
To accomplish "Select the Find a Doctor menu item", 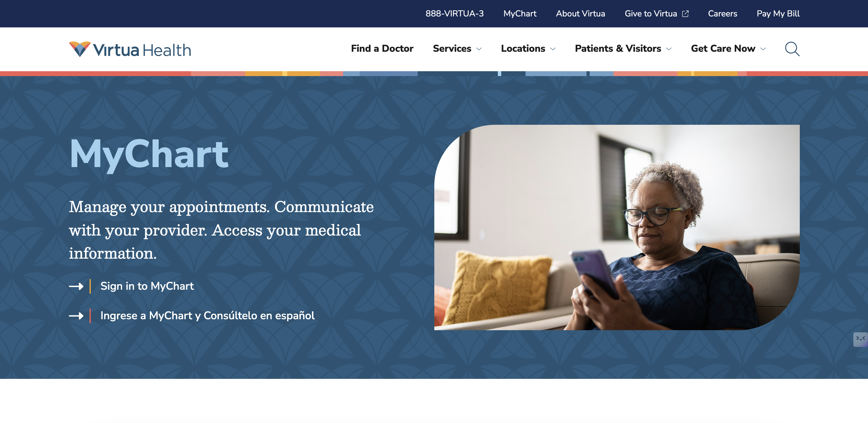I will [x=382, y=49].
